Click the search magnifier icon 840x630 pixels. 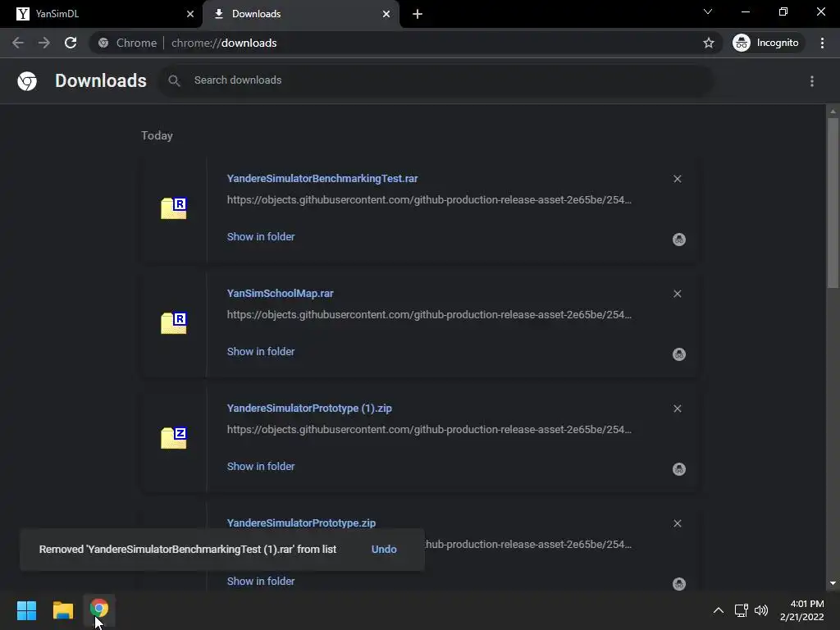pos(174,80)
